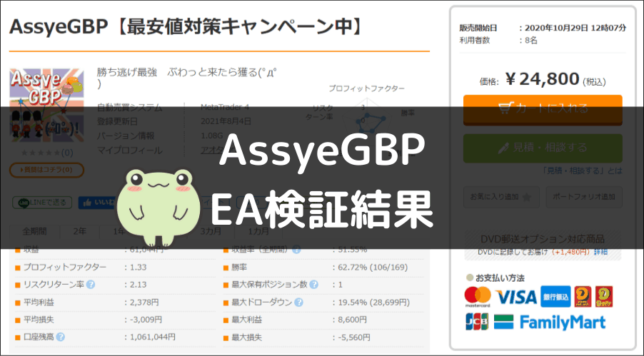Click the リスクリターン率 value 2.13

(x=138, y=285)
